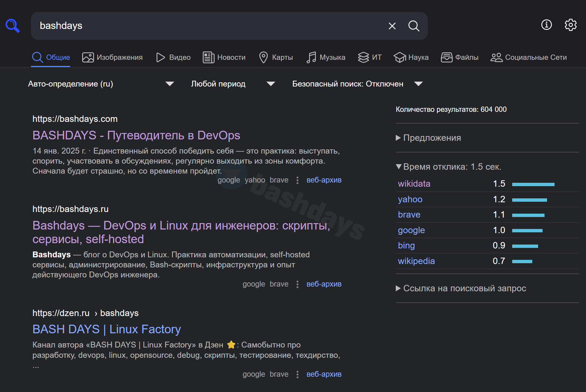Open kebab menu for bashdays.ru result

pyautogui.click(x=297, y=284)
